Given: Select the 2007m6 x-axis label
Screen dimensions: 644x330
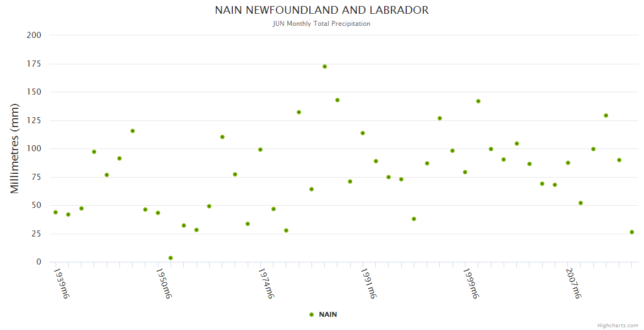Looking at the screenshot, I should 574,283.
